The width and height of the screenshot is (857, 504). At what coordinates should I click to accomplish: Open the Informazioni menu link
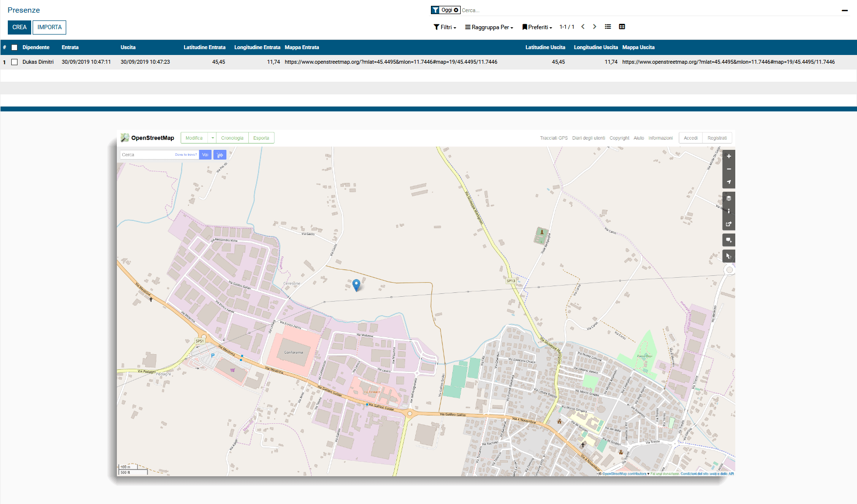[x=660, y=138]
